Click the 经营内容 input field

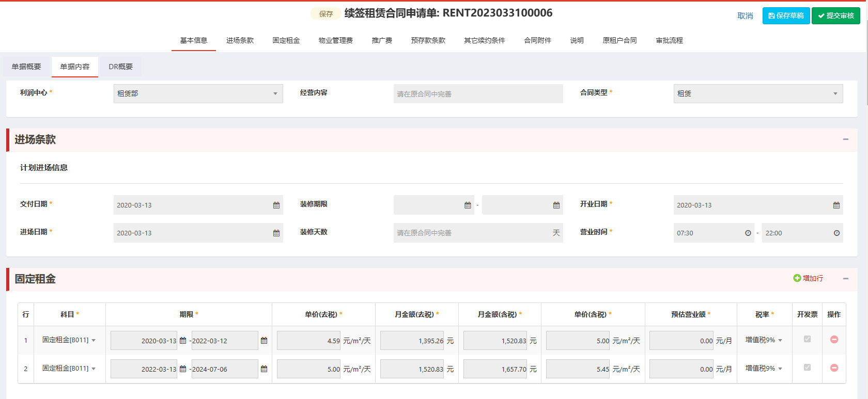(x=478, y=93)
